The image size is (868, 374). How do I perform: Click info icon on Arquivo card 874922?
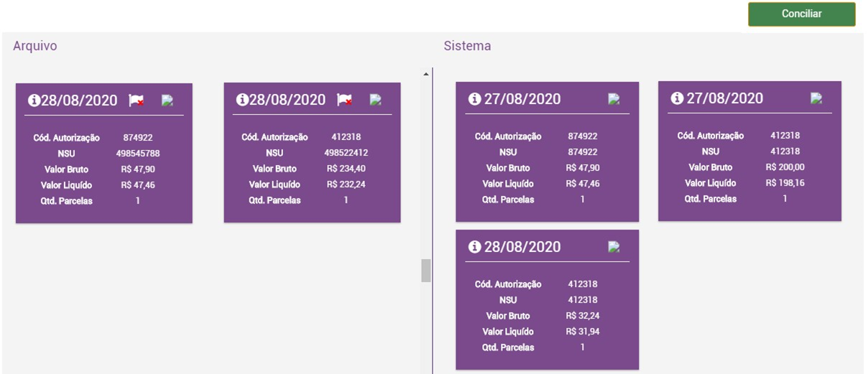coord(34,100)
